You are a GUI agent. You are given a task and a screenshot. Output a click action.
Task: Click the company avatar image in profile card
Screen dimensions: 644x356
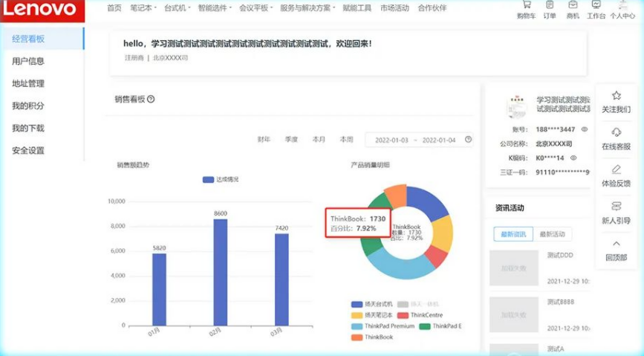point(517,107)
